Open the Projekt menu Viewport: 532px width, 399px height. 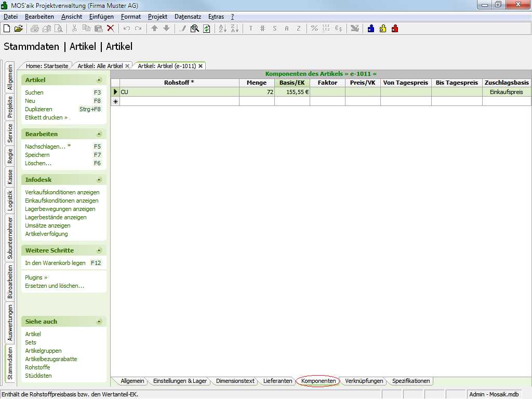(x=158, y=17)
